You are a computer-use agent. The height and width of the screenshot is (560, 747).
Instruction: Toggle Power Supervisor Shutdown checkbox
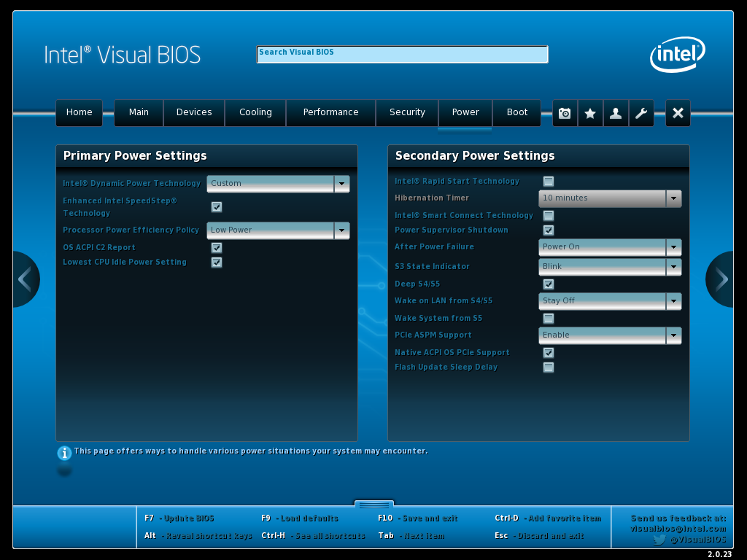pos(549,230)
